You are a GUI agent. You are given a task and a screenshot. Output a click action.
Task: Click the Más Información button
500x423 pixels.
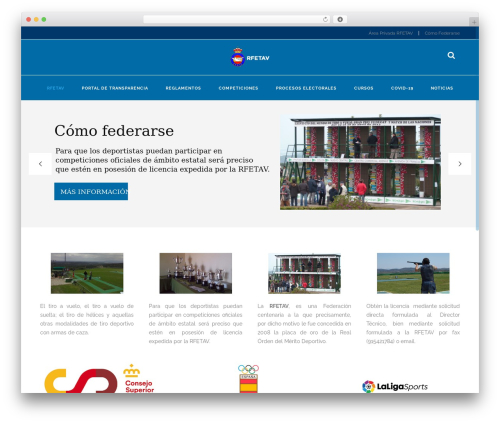(91, 191)
